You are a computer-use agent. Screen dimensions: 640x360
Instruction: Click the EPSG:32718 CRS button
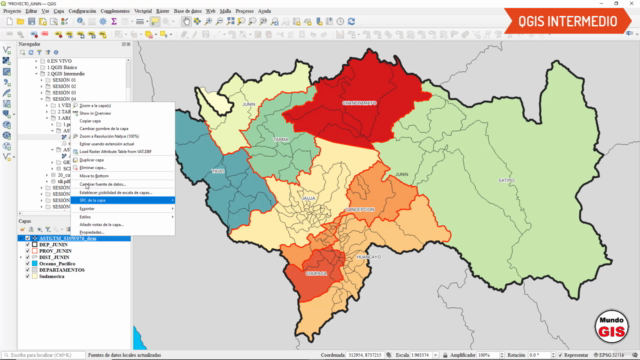point(608,355)
